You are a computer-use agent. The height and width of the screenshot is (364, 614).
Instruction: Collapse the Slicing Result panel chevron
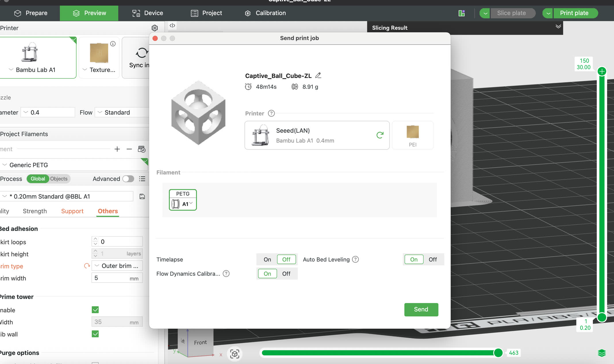click(x=558, y=27)
